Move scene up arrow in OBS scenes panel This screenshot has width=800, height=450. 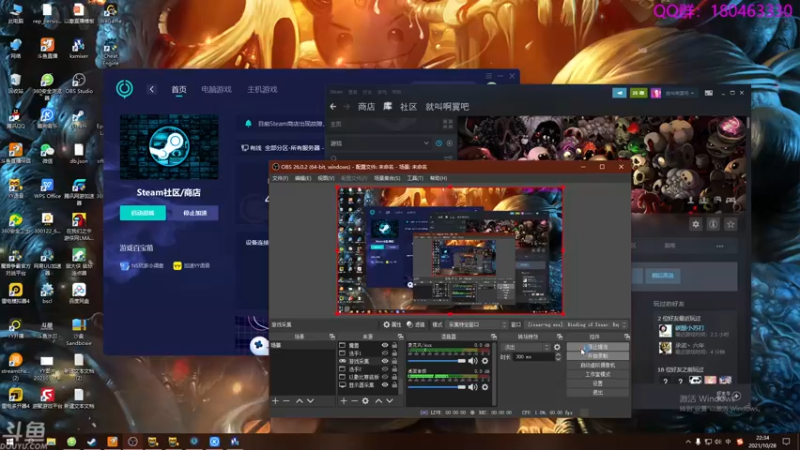pos(299,401)
